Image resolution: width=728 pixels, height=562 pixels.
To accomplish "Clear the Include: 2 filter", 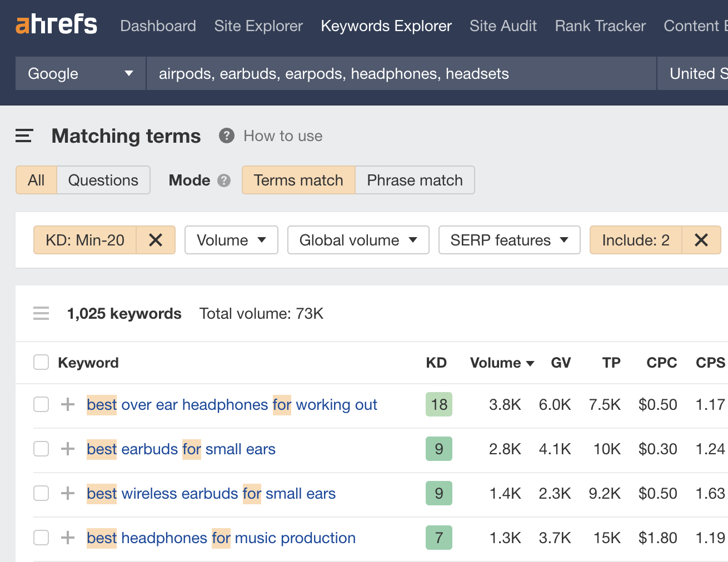I will [x=701, y=240].
